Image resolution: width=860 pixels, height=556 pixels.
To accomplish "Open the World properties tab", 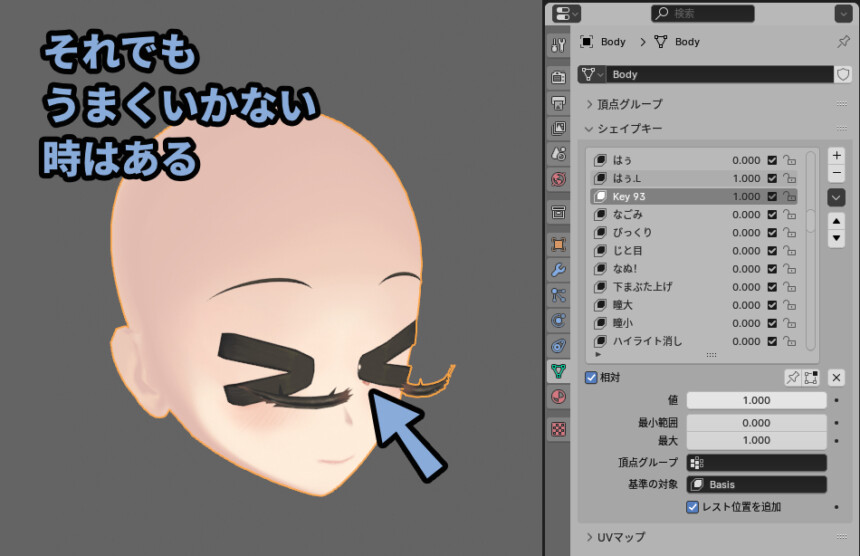I will pyautogui.click(x=558, y=179).
